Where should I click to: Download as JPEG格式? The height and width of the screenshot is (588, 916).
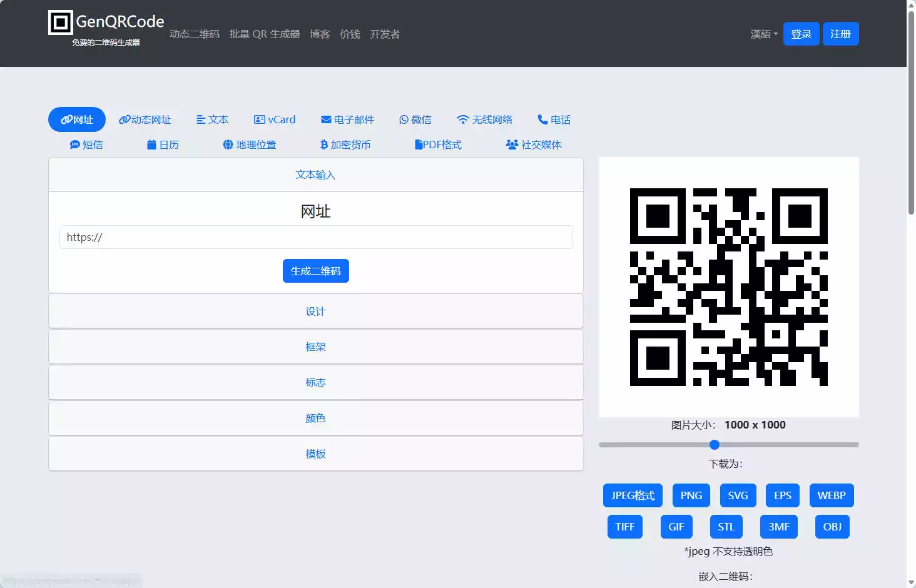tap(633, 495)
